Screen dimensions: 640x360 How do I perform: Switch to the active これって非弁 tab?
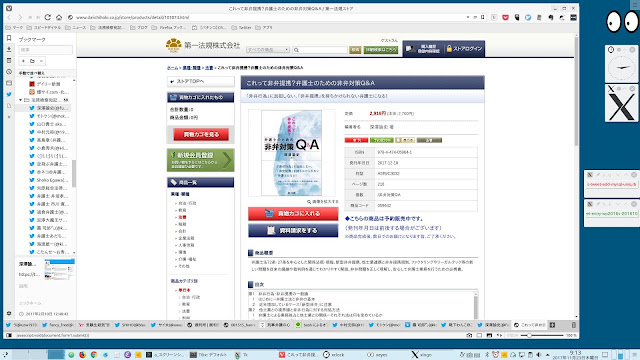[530, 325]
